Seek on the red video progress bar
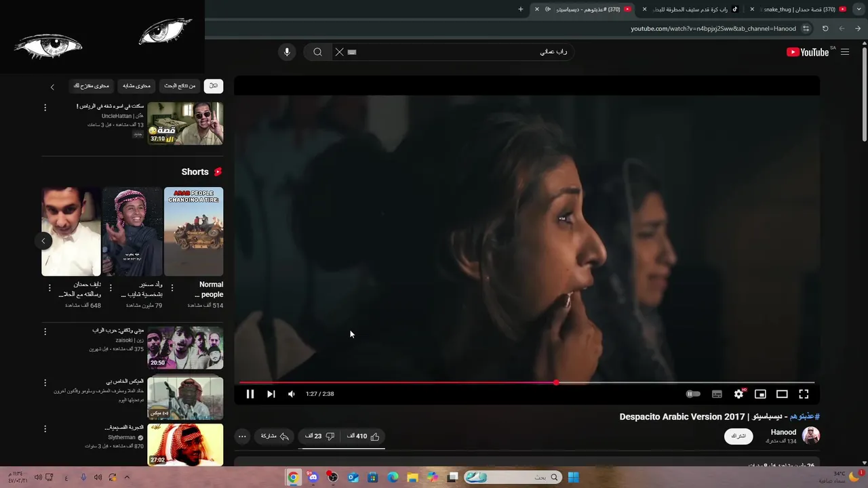 coord(526,383)
